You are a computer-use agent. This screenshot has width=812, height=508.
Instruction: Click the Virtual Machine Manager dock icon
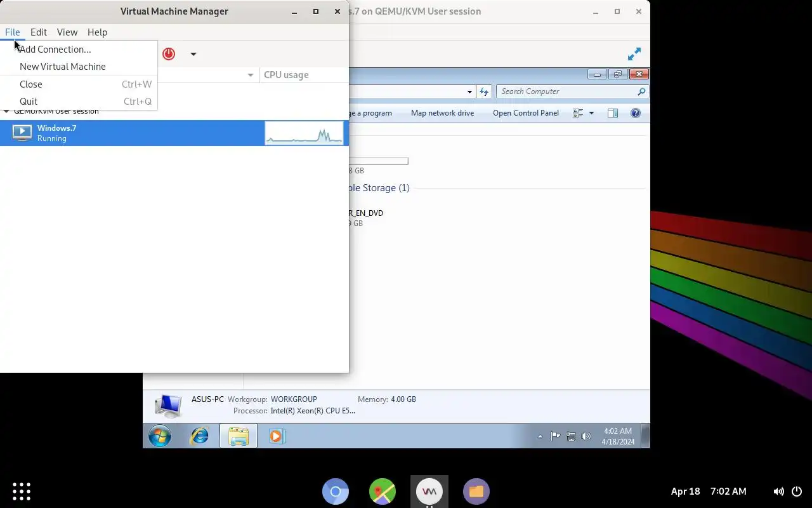click(429, 491)
